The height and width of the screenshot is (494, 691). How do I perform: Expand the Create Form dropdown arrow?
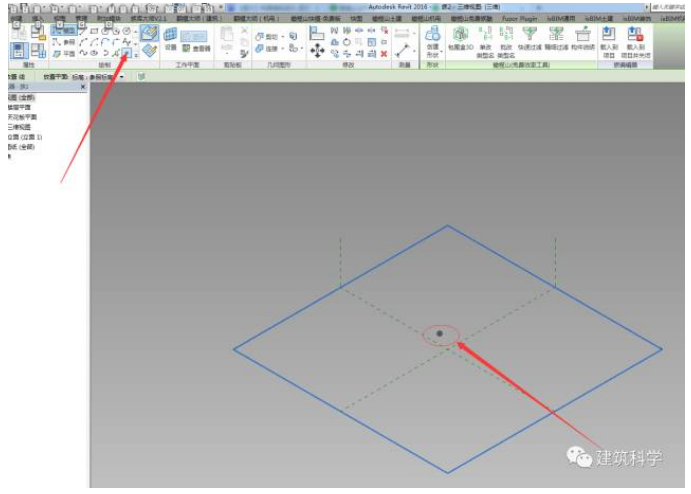coord(441,52)
